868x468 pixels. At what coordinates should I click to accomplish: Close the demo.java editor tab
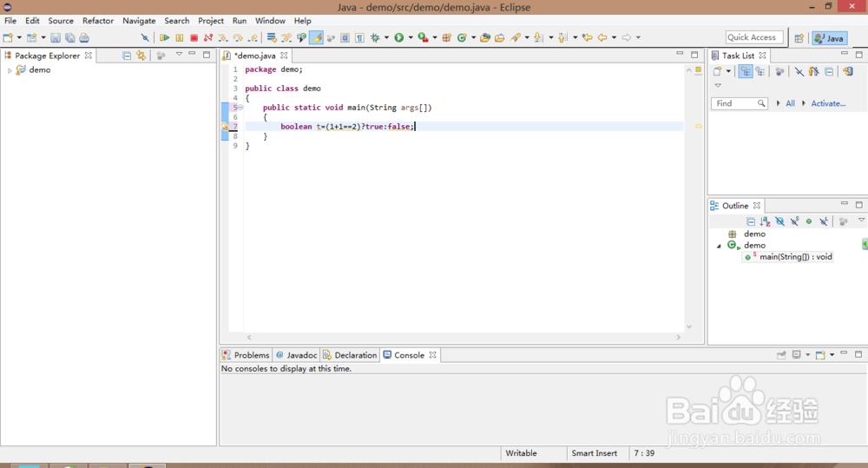[284, 56]
